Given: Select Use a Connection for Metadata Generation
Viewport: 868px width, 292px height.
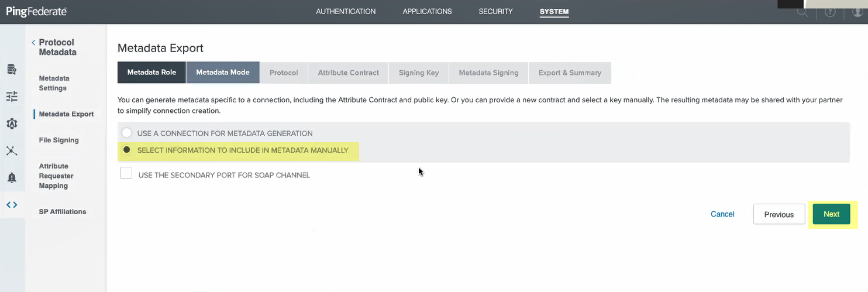Looking at the screenshot, I should [127, 133].
